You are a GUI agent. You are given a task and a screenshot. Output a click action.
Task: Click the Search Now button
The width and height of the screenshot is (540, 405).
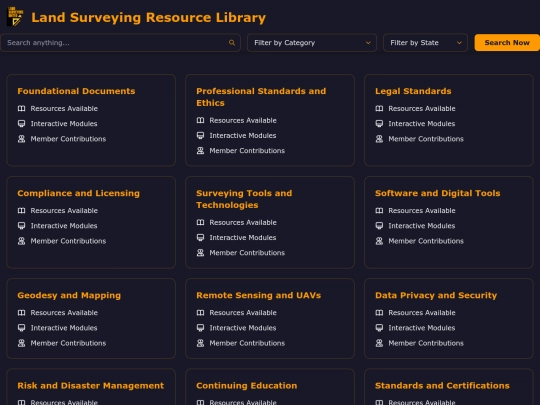tap(507, 43)
